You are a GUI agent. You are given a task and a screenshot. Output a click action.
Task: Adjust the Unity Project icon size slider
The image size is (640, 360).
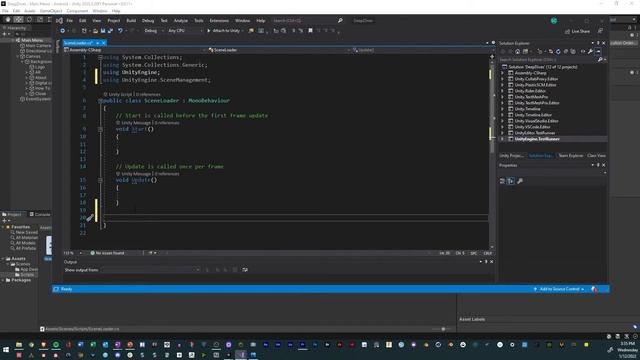pyautogui.click(x=442, y=329)
